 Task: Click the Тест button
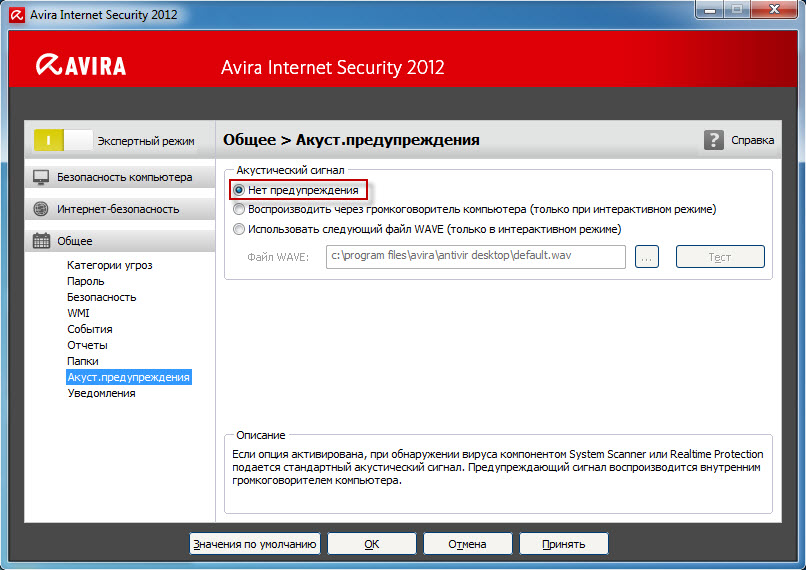pyautogui.click(x=720, y=256)
